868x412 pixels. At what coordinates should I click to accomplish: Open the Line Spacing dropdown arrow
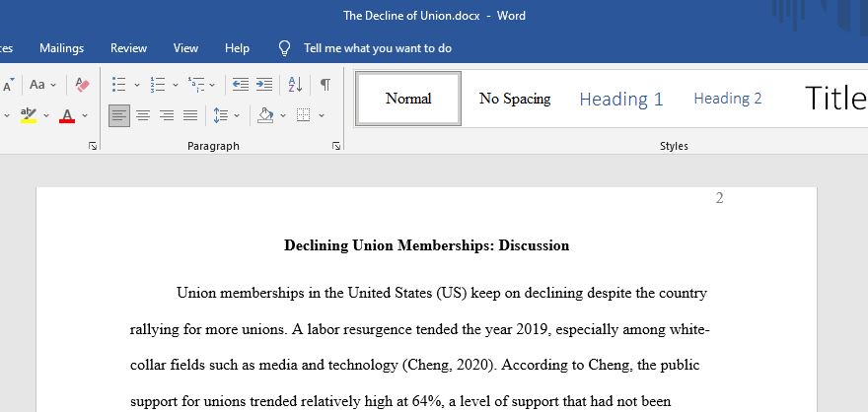(237, 115)
